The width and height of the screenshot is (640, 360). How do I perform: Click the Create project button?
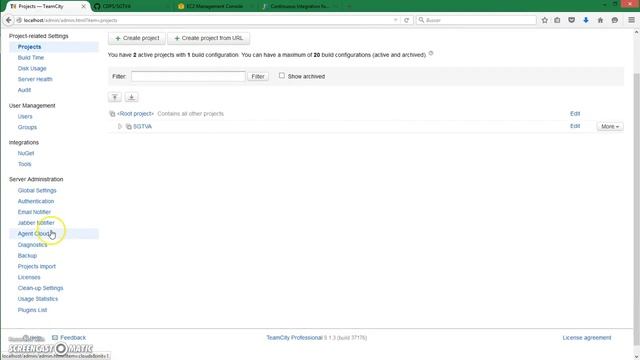[x=137, y=38]
